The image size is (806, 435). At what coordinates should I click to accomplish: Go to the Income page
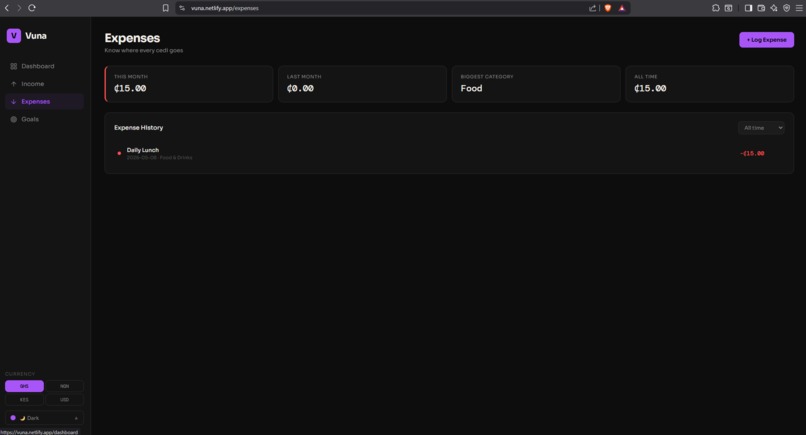click(44, 84)
